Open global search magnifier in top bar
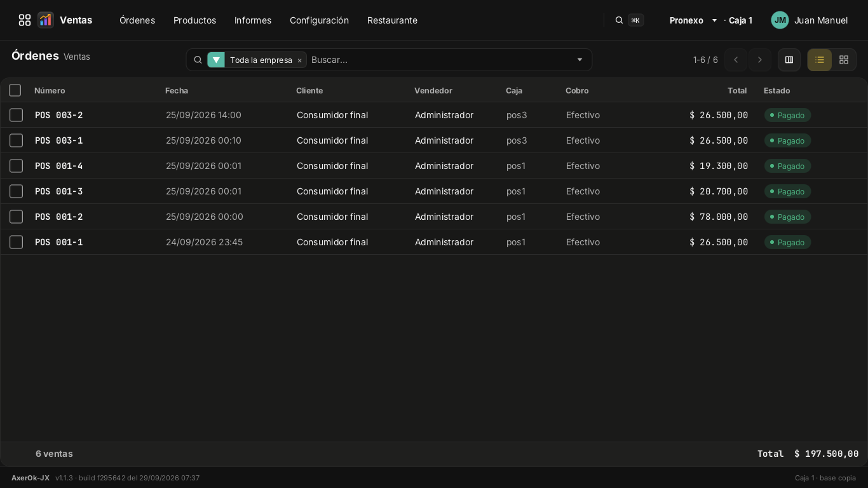This screenshot has width=868, height=488. [619, 20]
